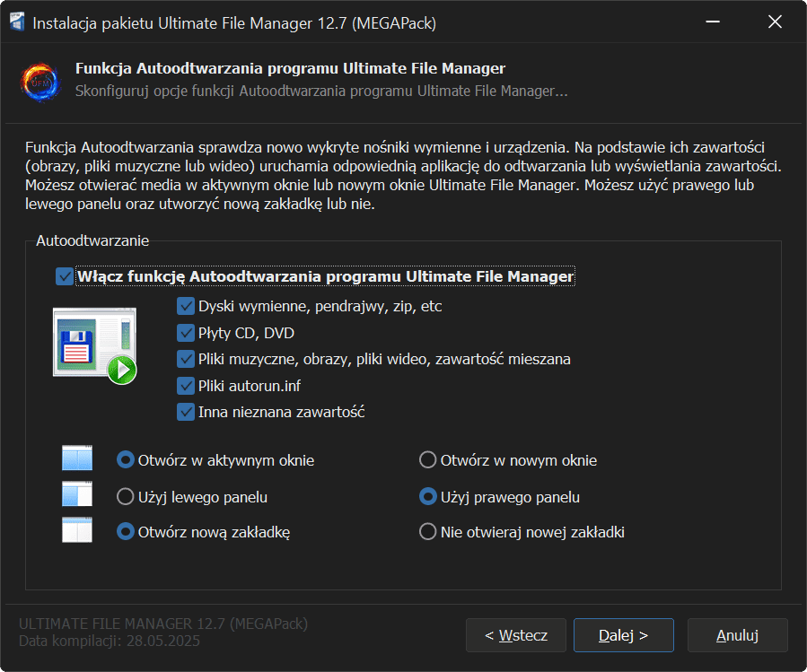Click the left/right panel layout icon
Screen dimensions: 807x672
77,496
